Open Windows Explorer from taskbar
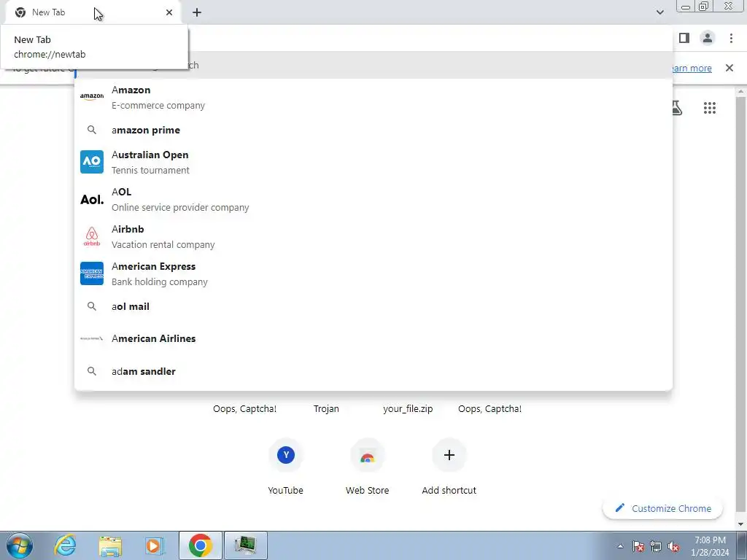747x560 pixels. [x=110, y=545]
